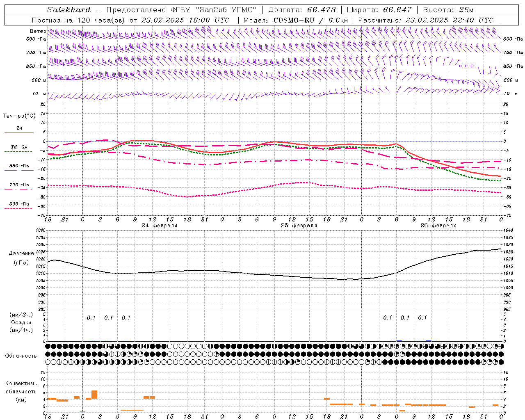
Task: Click the Salekhard station title
Action: 69,10
